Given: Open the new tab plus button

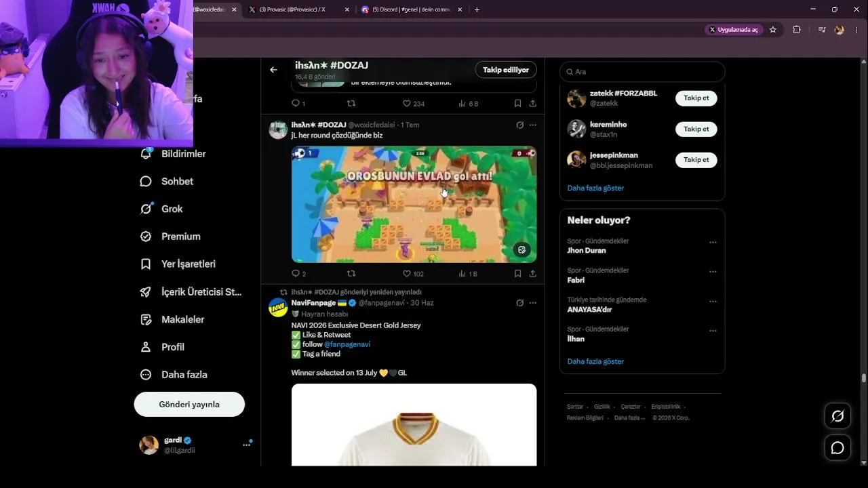Looking at the screenshot, I should [477, 9].
